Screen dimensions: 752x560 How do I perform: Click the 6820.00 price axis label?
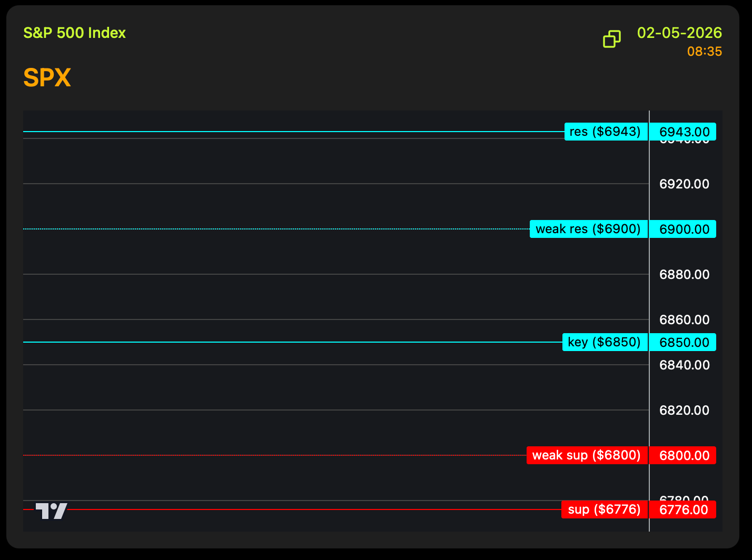(x=684, y=410)
